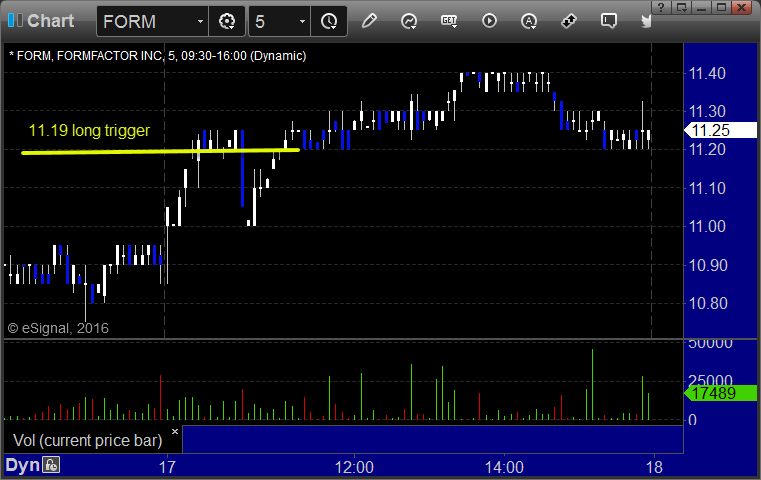Screen dimensions: 761x480
Task: Click the help question mark button
Action: 661,8
